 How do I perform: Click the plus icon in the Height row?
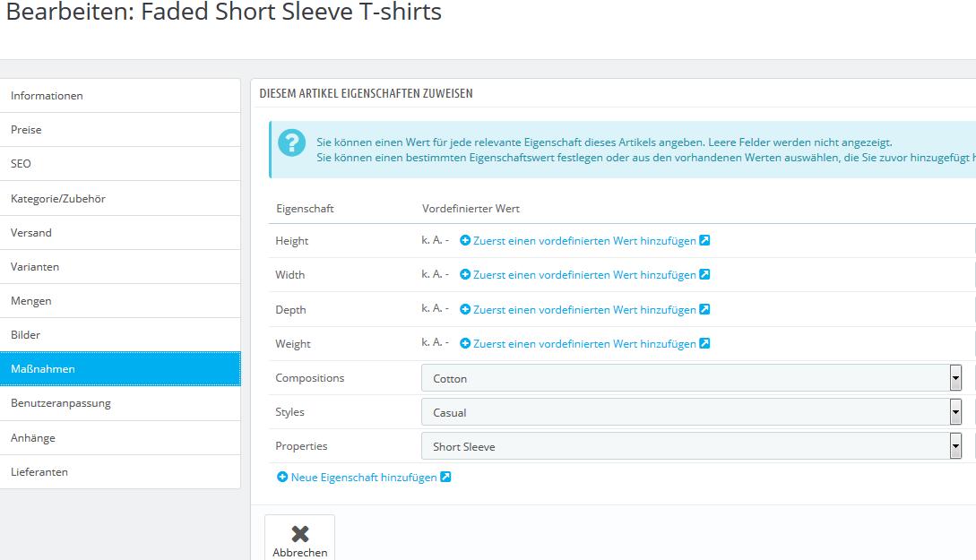click(465, 241)
